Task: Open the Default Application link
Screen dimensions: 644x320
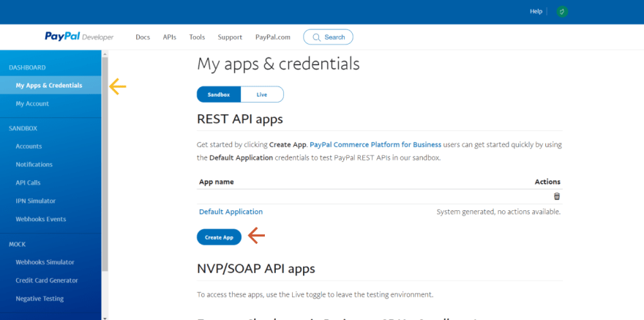Action: click(x=231, y=212)
